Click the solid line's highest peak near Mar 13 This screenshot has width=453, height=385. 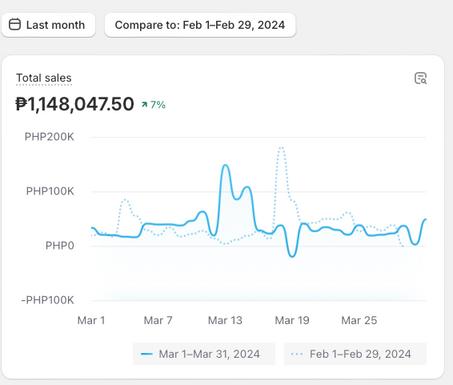(x=226, y=165)
